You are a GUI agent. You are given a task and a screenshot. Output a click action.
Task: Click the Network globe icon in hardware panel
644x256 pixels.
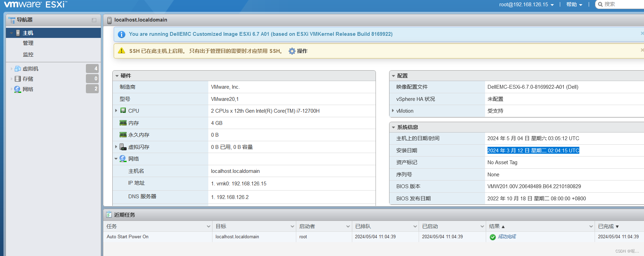tap(123, 159)
